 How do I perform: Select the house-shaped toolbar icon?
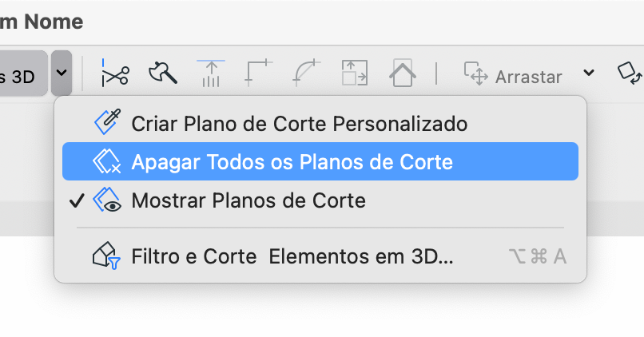403,73
